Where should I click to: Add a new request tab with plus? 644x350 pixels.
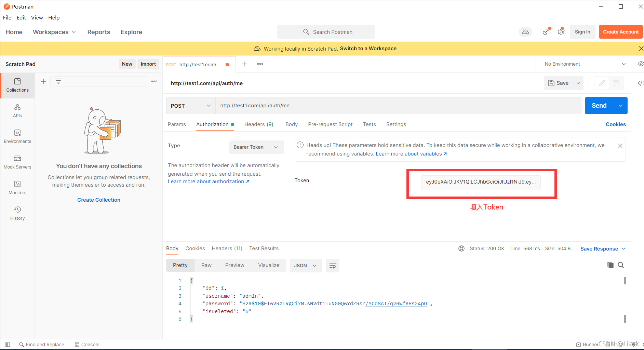pos(245,64)
